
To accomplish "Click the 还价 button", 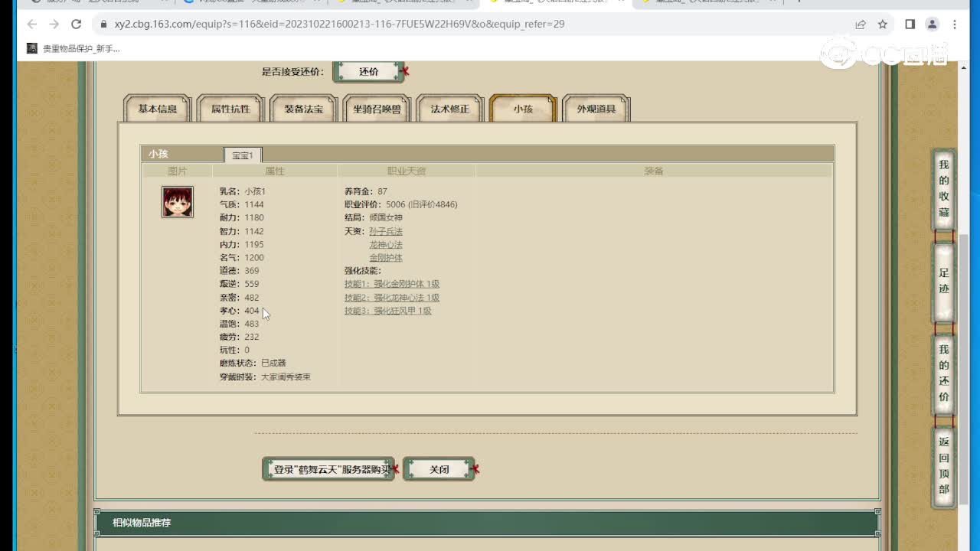I will 369,71.
